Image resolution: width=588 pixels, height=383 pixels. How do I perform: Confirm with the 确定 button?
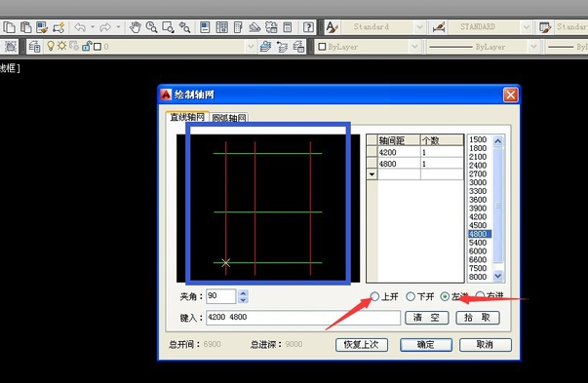425,345
